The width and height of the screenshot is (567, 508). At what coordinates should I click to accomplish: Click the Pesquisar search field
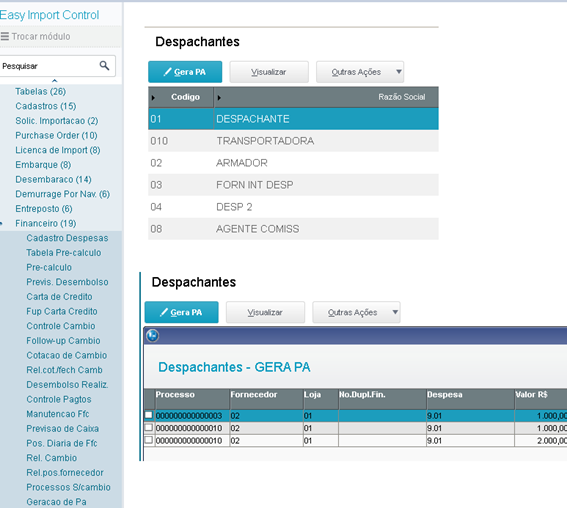click(x=49, y=66)
